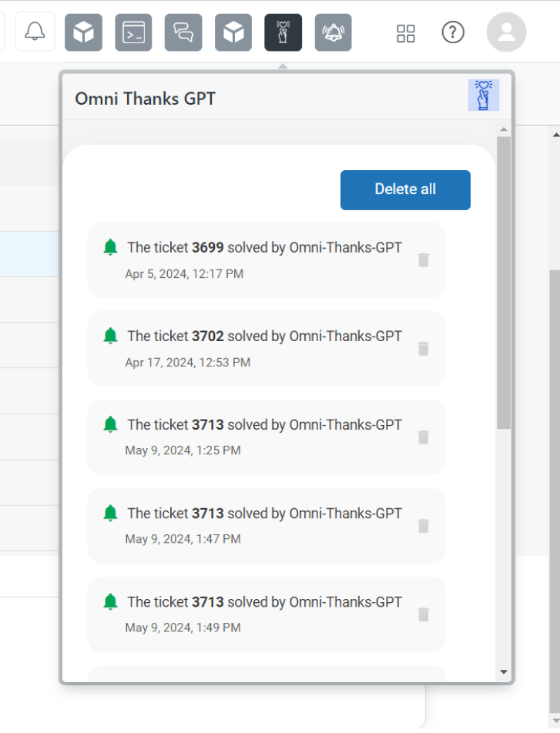The image size is (560, 733).
Task: Select the May 9, 2024, 1:47 PM timestamp
Action: pos(183,539)
